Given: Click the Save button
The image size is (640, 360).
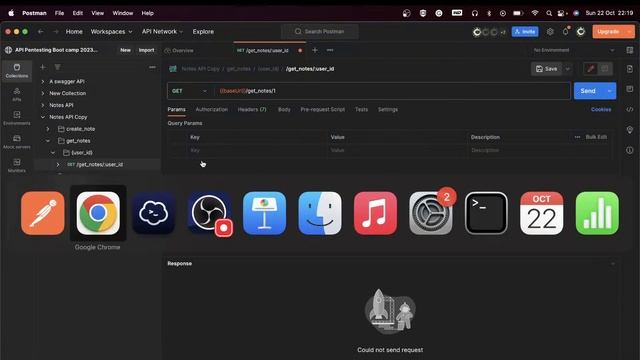Looking at the screenshot, I should point(547,69).
